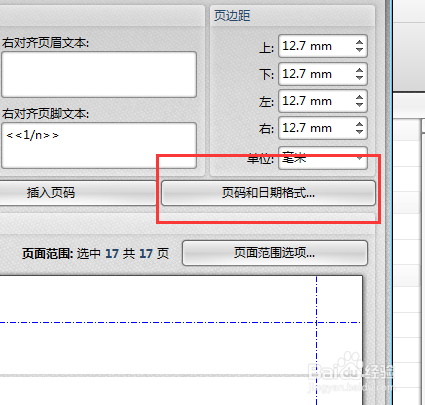Increase right margin (右) with up arrow
This screenshot has height=405, width=425.
click(359, 124)
